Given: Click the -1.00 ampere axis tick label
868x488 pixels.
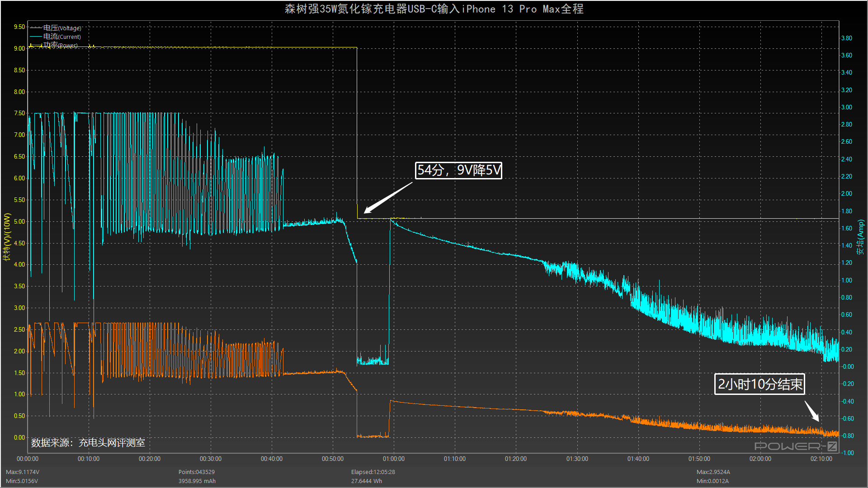Looking at the screenshot, I should point(848,453).
